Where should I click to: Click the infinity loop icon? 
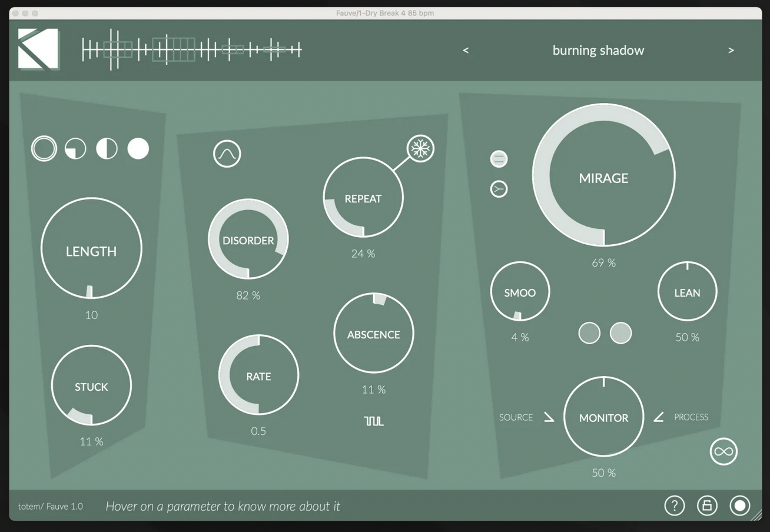[723, 451]
